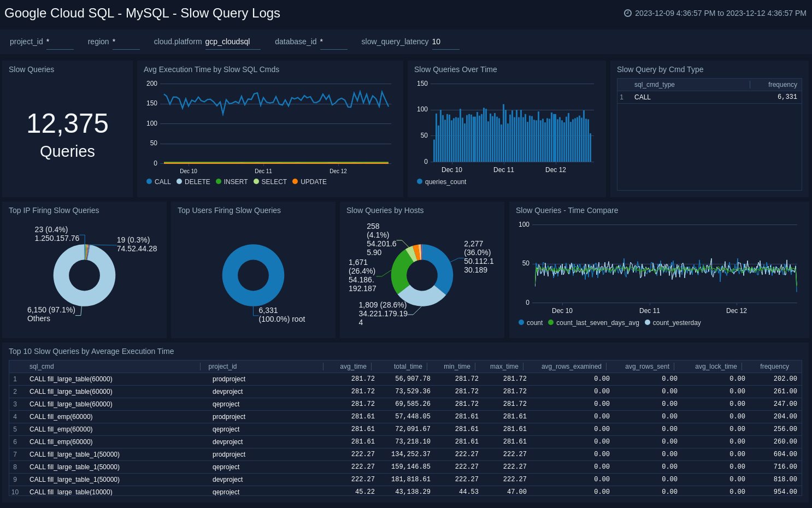Click the Top 10 Slow Queries panel title
The image size is (812, 508).
tap(91, 351)
